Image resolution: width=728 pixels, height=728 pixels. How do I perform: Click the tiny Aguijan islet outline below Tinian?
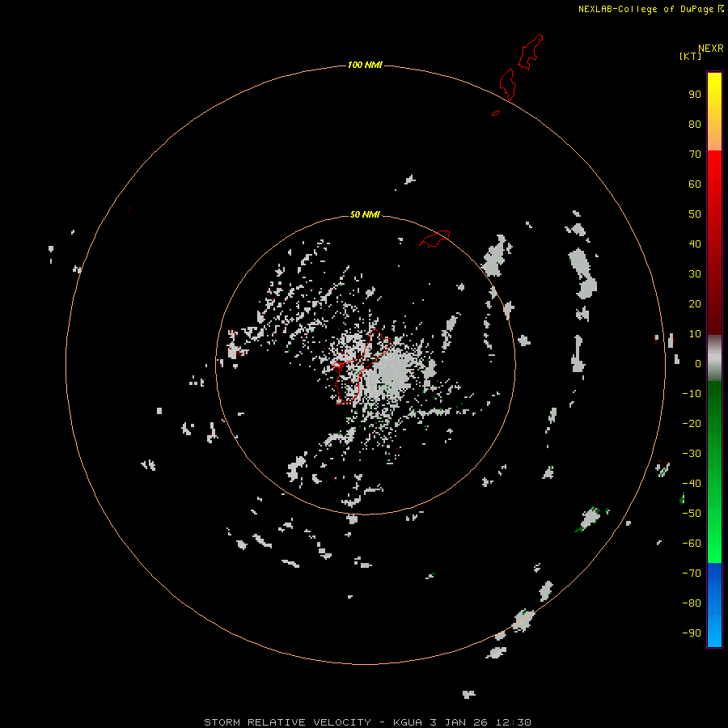coord(496,112)
